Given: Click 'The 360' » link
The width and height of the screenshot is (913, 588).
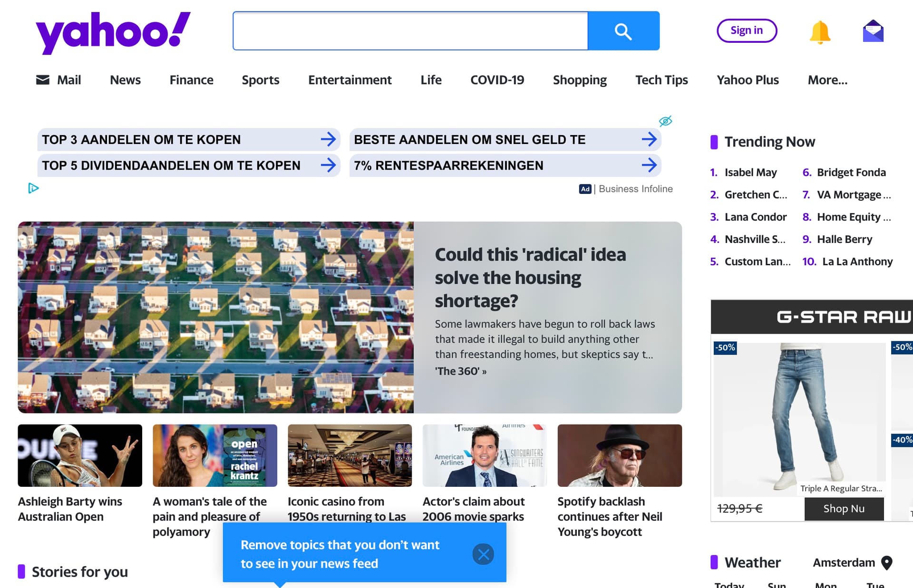Looking at the screenshot, I should [x=460, y=371].
